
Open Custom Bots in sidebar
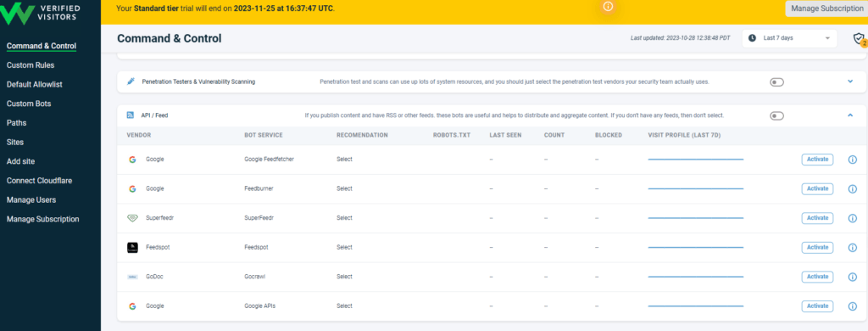click(29, 104)
